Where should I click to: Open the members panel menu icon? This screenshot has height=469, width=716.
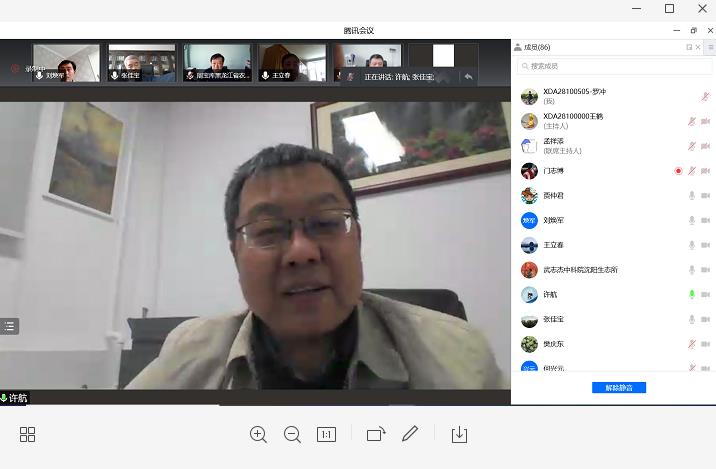709,47
